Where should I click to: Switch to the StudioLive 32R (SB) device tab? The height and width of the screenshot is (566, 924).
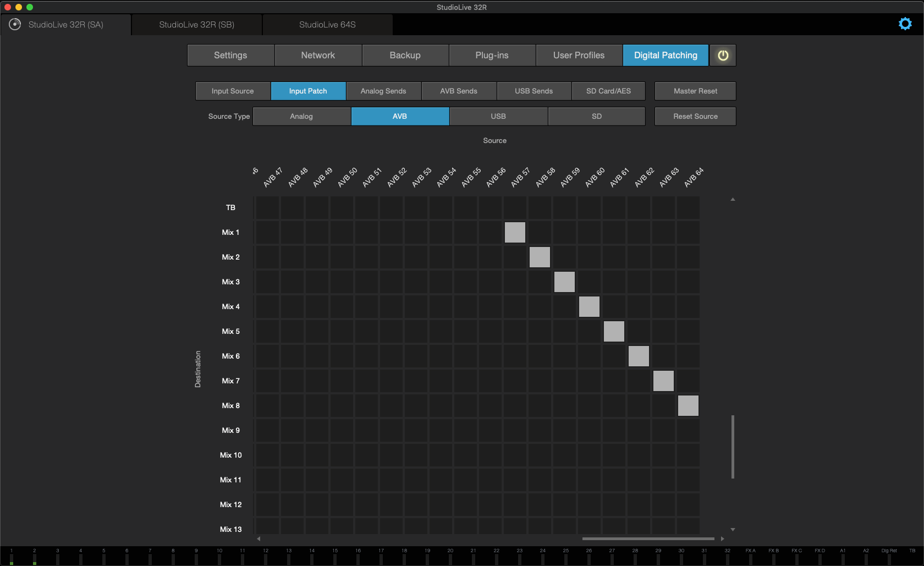point(197,25)
